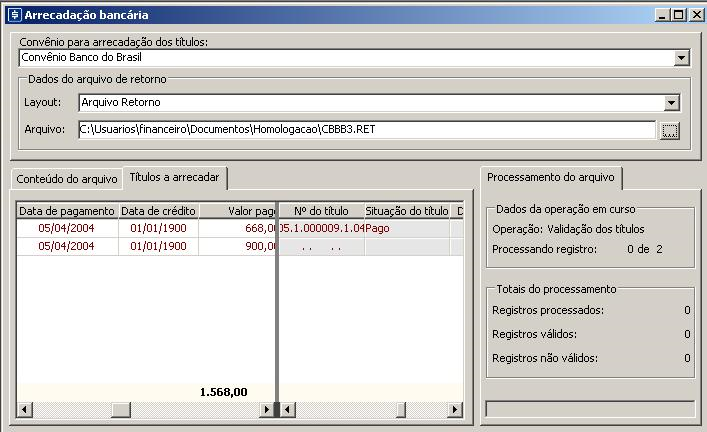Click the left grid horizontal scrollbar thumb
The height and width of the screenshot is (432, 707).
click(x=120, y=409)
